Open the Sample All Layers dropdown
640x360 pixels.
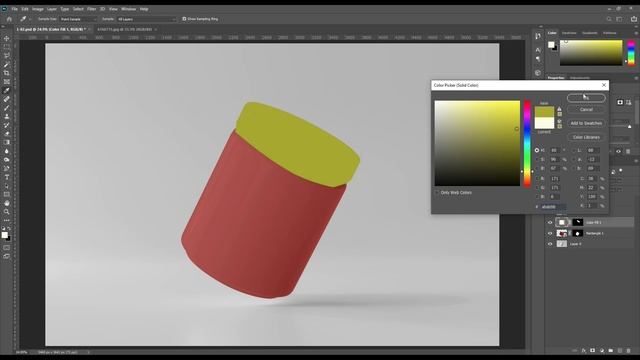tap(146, 19)
